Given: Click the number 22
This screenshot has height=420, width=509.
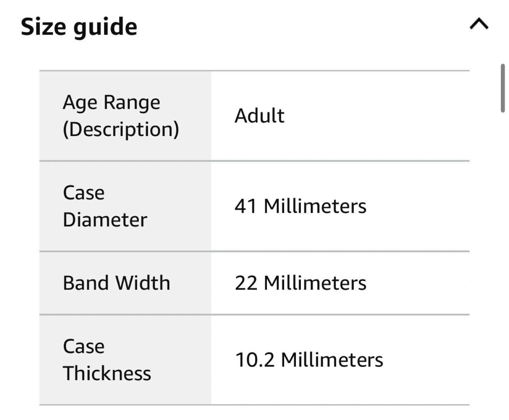Looking at the screenshot, I should click(246, 283).
